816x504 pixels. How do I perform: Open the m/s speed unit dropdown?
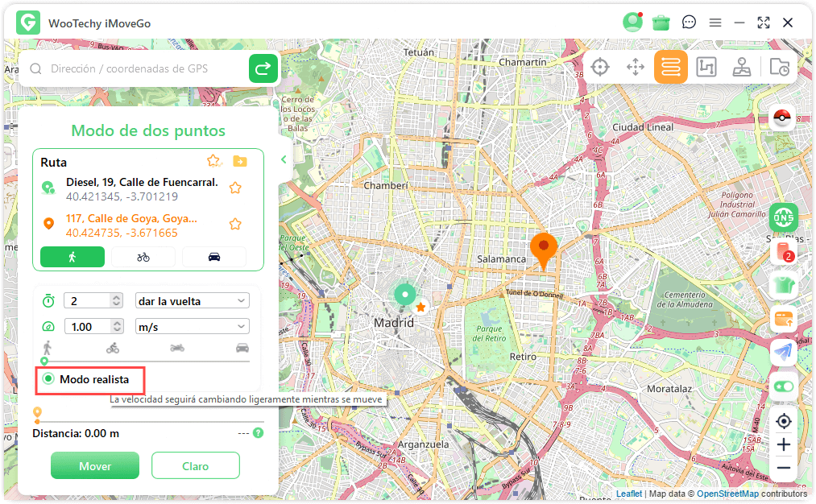pyautogui.click(x=192, y=327)
